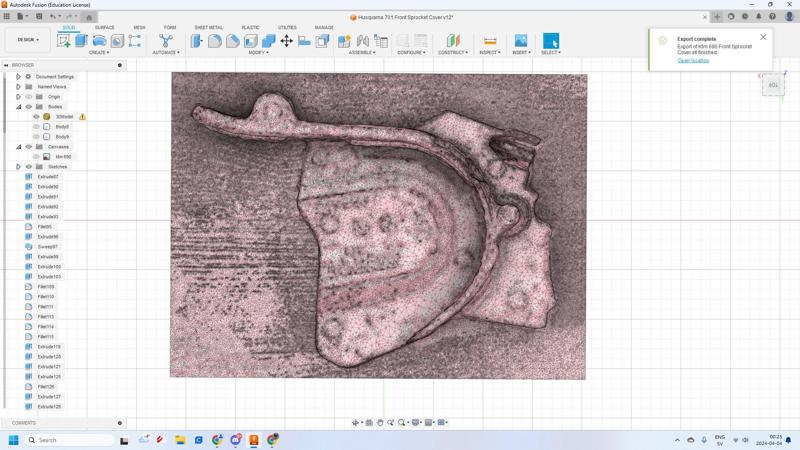
Task: Click the Open location link
Action: [x=693, y=60]
